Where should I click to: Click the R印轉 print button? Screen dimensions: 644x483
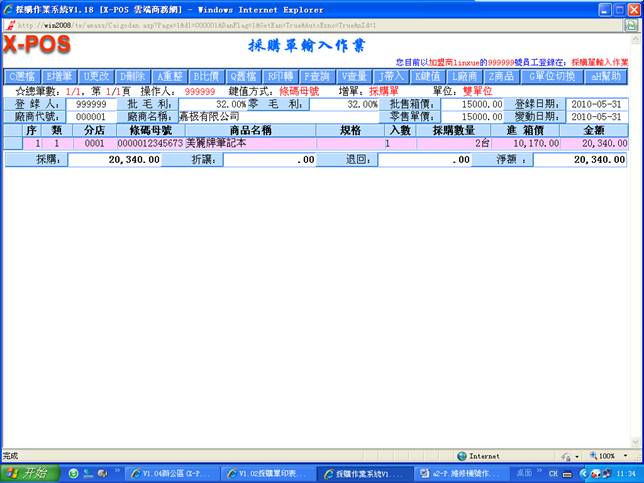point(281,76)
